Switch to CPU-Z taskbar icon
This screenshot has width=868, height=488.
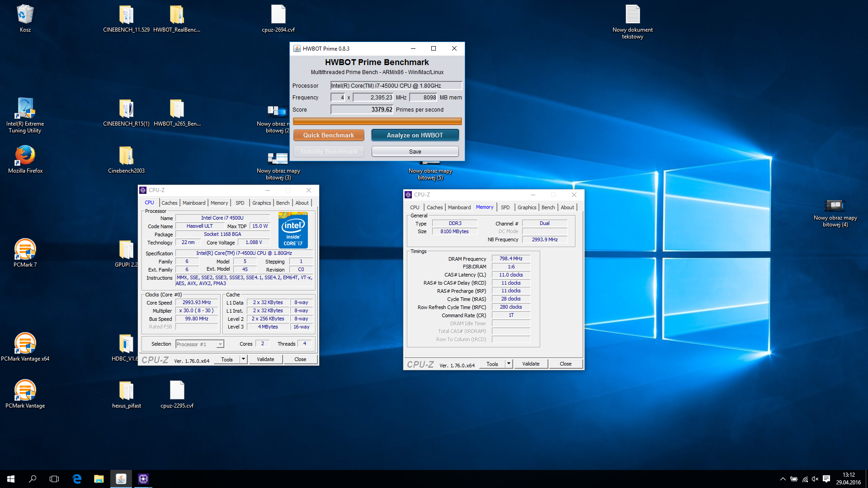click(143, 479)
